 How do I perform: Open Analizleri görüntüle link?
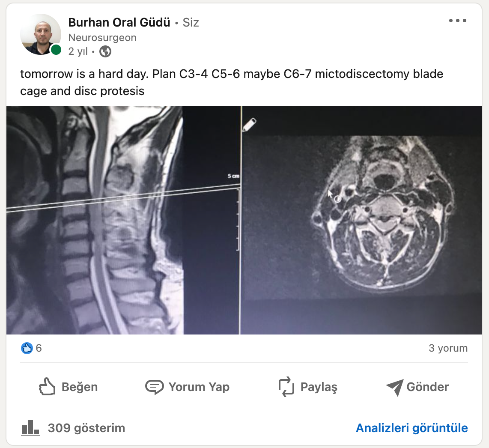pos(411,428)
